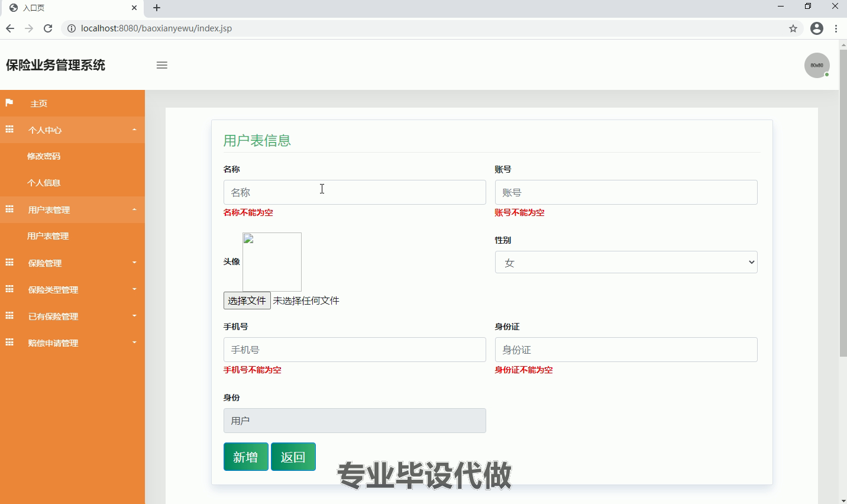
Task: Click the grid icon beside 已有保险管理
Action: pyautogui.click(x=9, y=316)
